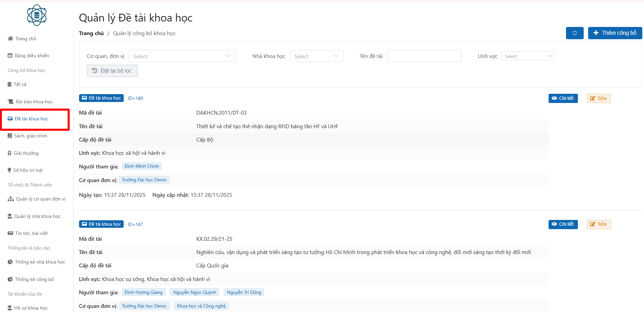Click the Sách, giáo trình book icon
This screenshot has width=644, height=312.
10,136
